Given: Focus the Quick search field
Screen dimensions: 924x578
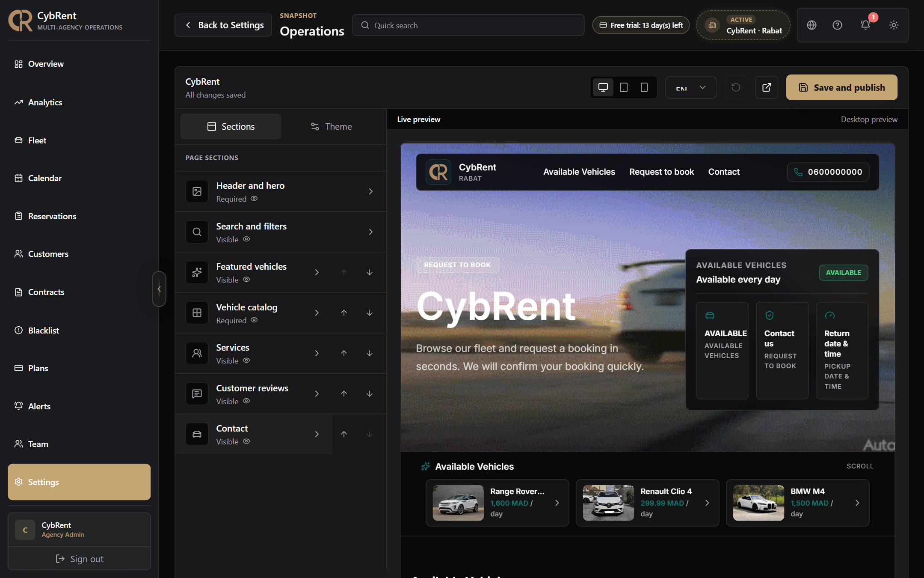Looking at the screenshot, I should pos(468,25).
